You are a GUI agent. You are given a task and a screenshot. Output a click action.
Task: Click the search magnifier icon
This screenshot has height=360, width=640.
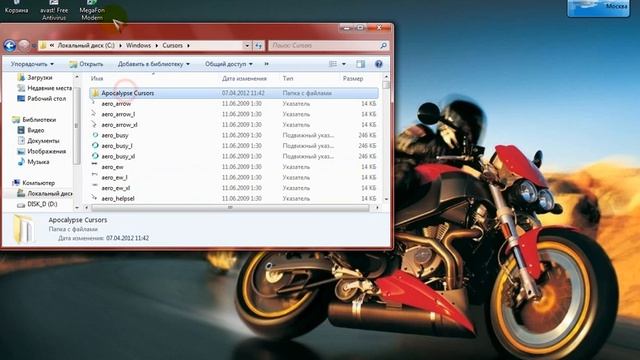click(383, 46)
